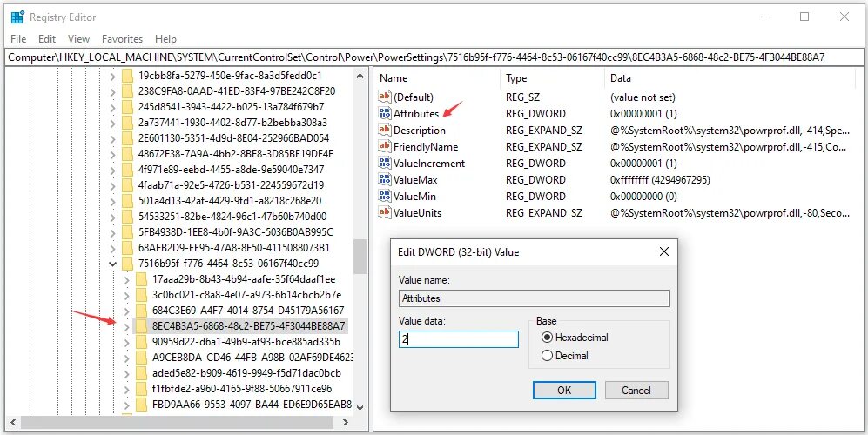Image resolution: width=868 pixels, height=435 pixels.
Task: Click the '(value not set)' data cell
Action: coord(643,97)
